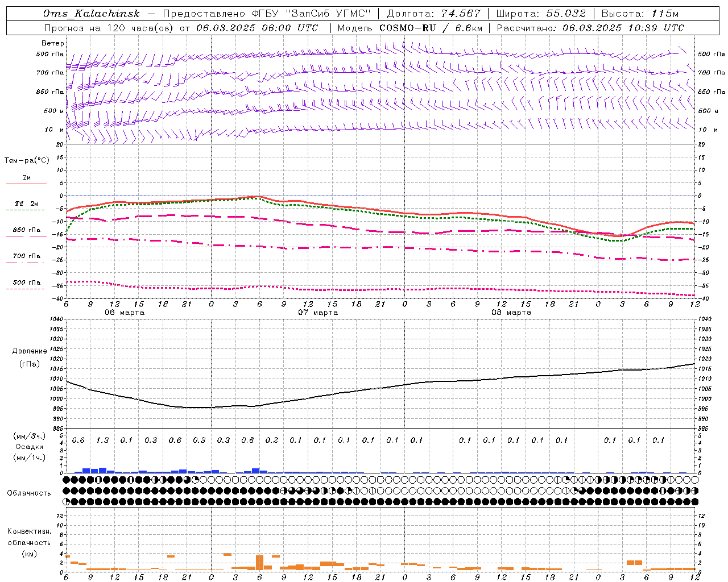Select the Модель COSMO-RU / 6.6км text
Viewport: 728px width, 582px height.
(x=410, y=28)
